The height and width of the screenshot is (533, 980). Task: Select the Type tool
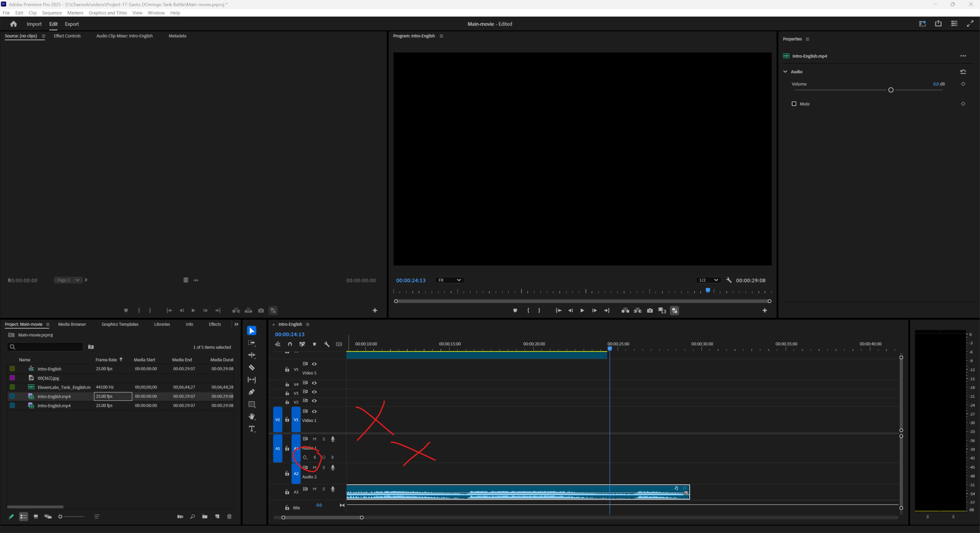(x=251, y=429)
